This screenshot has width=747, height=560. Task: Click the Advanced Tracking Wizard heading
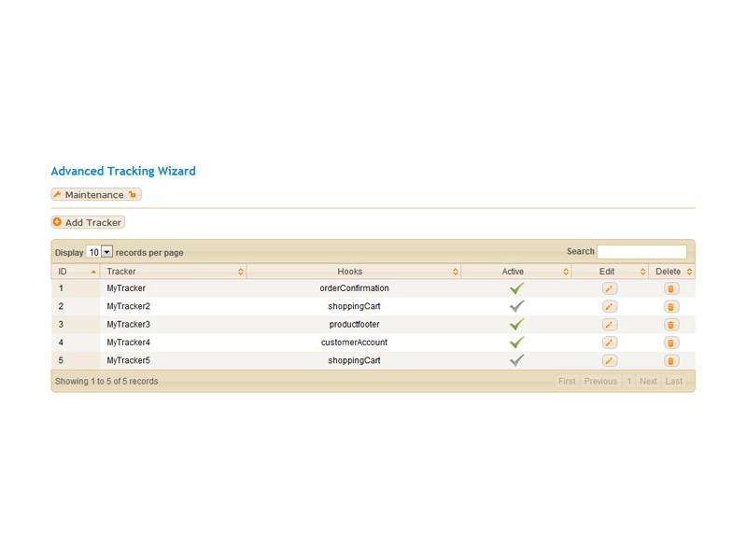(x=123, y=171)
